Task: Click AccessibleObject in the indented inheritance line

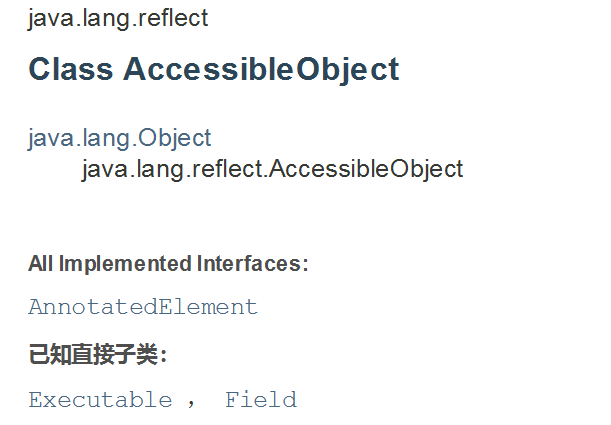Action: coord(366,169)
